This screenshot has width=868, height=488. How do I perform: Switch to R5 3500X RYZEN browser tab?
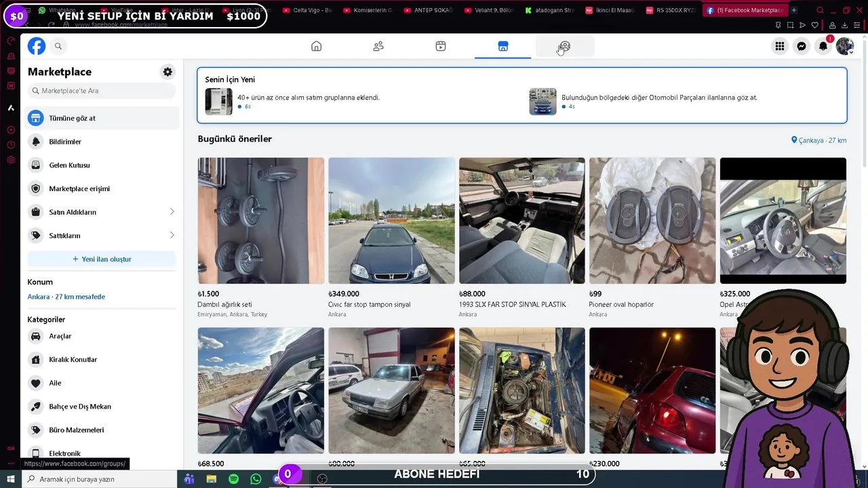click(671, 10)
